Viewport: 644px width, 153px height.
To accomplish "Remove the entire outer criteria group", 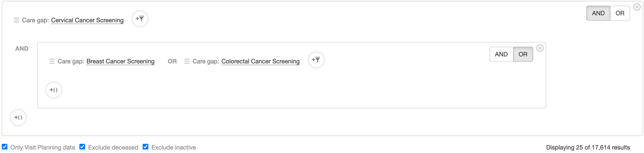I will point(637,7).
